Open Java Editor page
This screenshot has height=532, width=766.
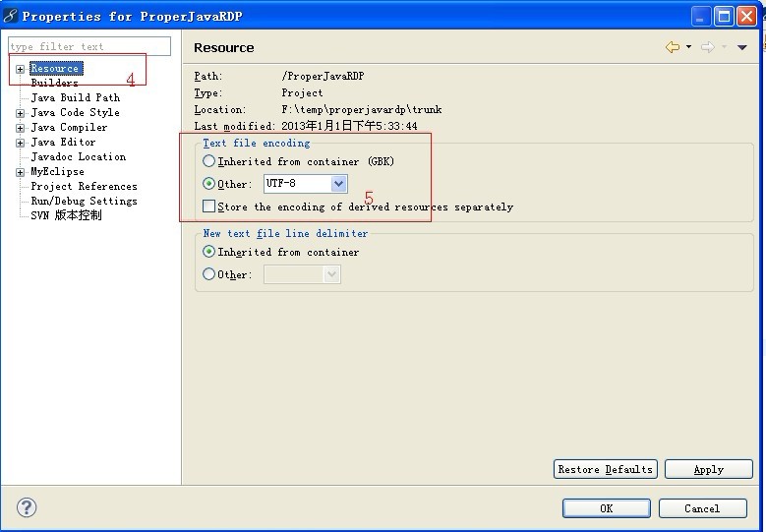coord(63,142)
